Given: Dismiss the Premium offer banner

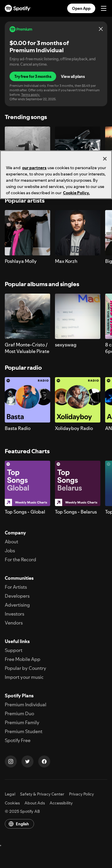Looking at the screenshot, I should 101,29.
